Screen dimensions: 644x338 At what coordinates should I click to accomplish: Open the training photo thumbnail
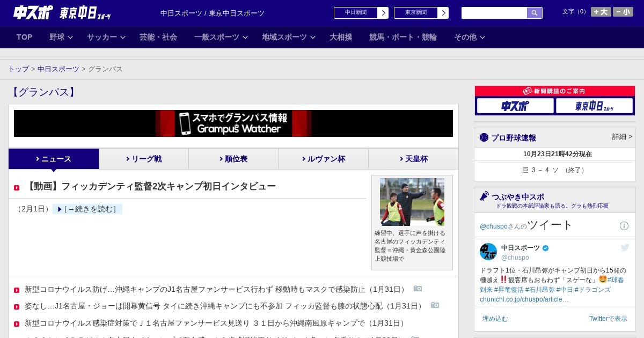coord(412,202)
